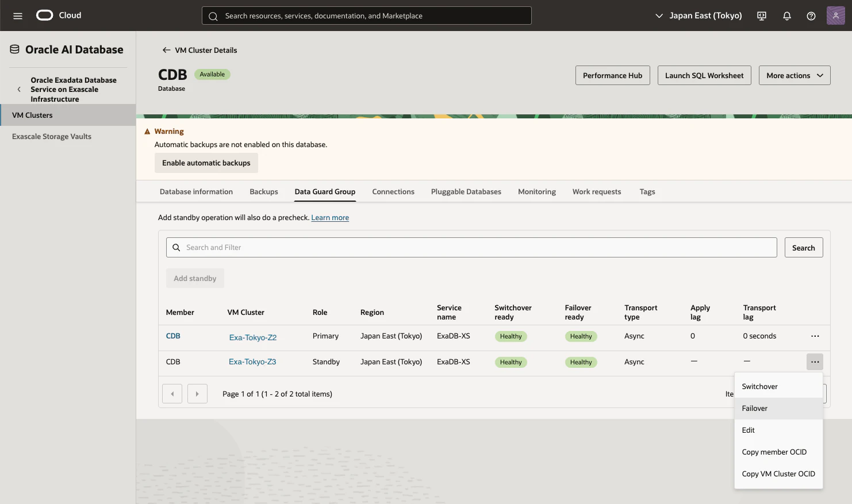Open actions menu for the Primary CDB row

(815, 336)
